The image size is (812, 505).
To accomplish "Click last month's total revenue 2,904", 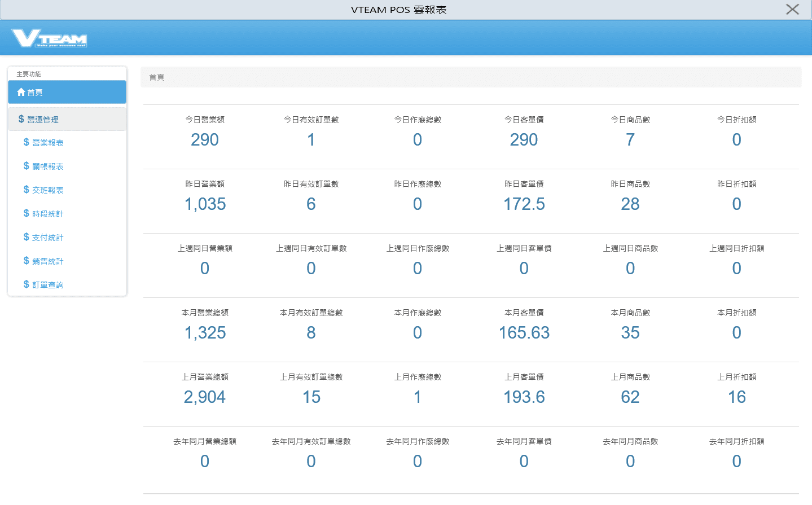I will (x=205, y=397).
